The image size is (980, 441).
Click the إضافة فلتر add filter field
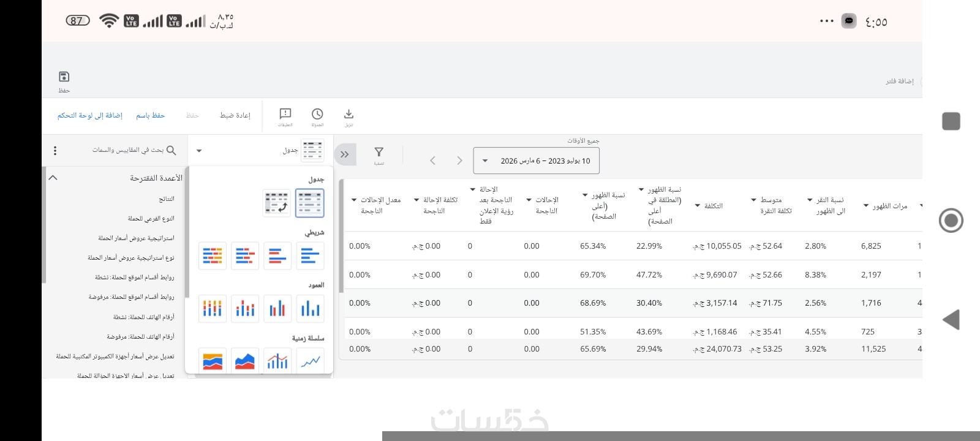(899, 81)
